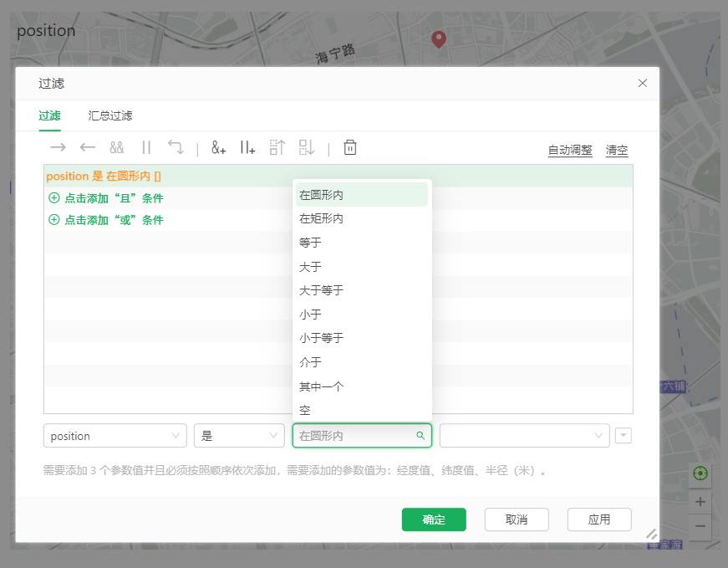Delete condition with trash icon

[350, 147]
